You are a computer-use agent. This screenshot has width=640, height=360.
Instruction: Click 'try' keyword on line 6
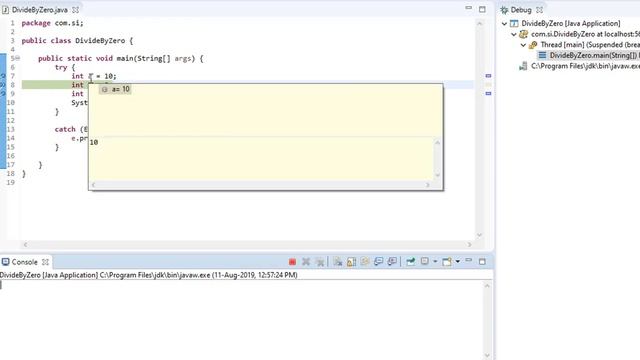pyautogui.click(x=61, y=67)
